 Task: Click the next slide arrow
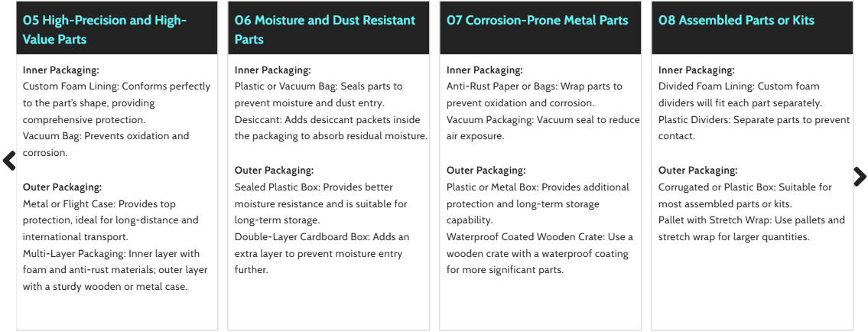pos(860,177)
